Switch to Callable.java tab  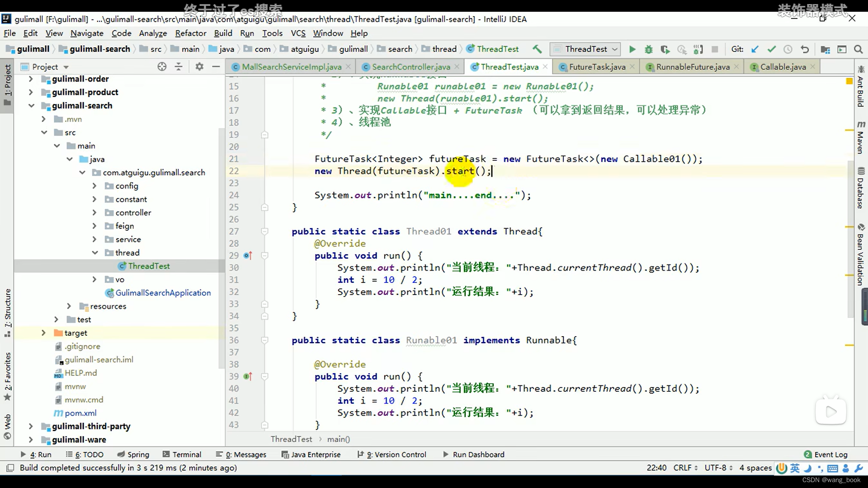(x=783, y=67)
